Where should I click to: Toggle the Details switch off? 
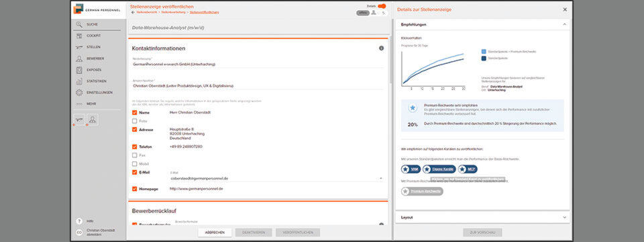pos(382,6)
